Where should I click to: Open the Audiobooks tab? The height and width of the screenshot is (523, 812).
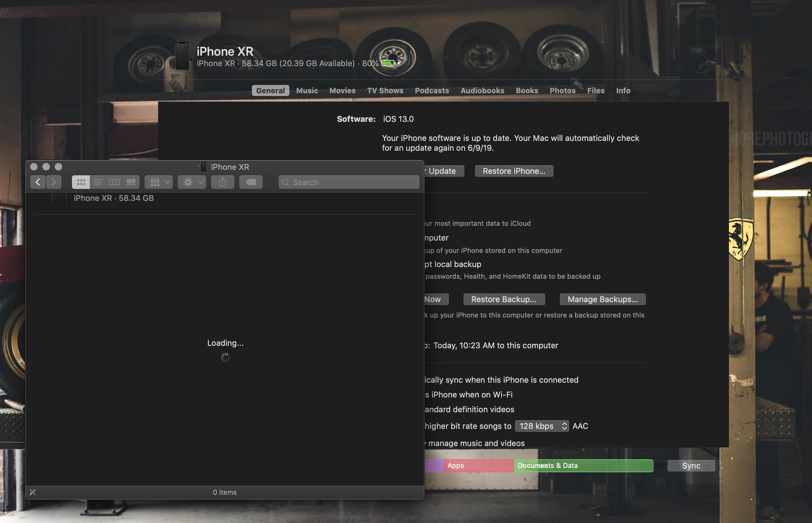point(482,90)
